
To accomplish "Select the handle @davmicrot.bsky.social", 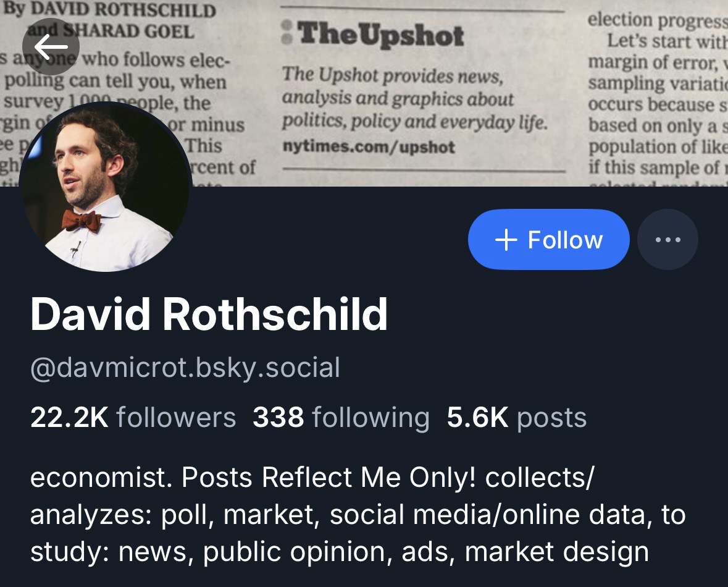I will [x=185, y=367].
